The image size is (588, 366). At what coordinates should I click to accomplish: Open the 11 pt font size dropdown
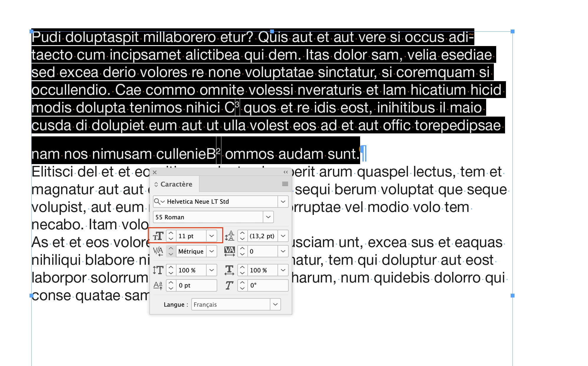coord(212,236)
